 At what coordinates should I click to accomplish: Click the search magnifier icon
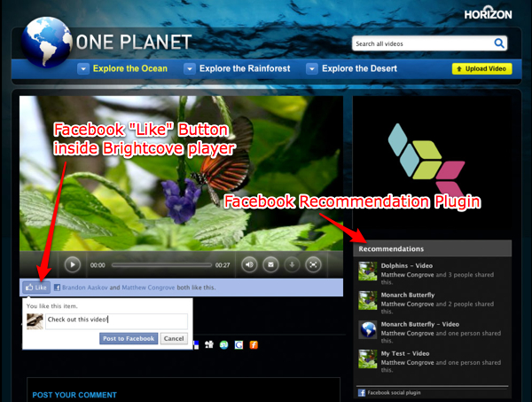(x=499, y=43)
